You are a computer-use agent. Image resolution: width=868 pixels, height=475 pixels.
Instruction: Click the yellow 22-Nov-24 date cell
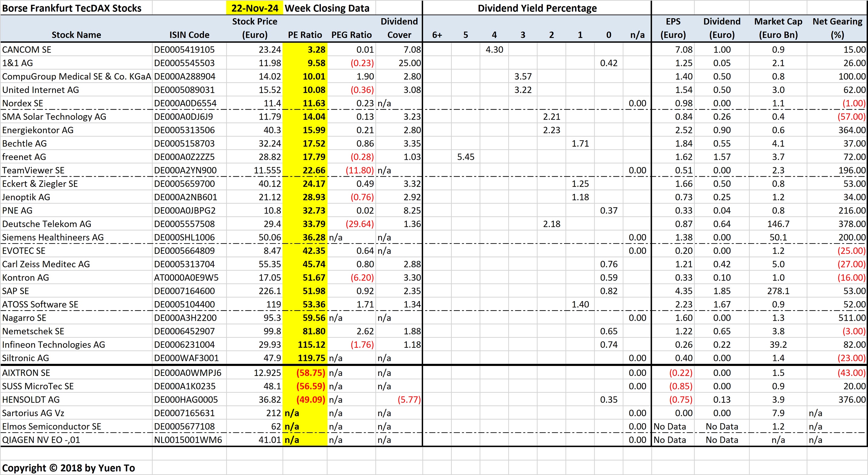255,8
